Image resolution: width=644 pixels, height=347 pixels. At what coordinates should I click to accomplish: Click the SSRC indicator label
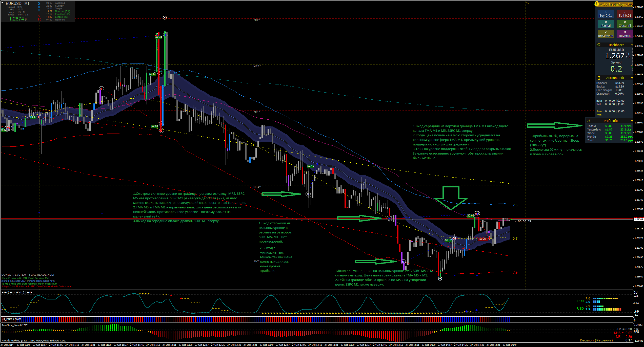point(17,292)
